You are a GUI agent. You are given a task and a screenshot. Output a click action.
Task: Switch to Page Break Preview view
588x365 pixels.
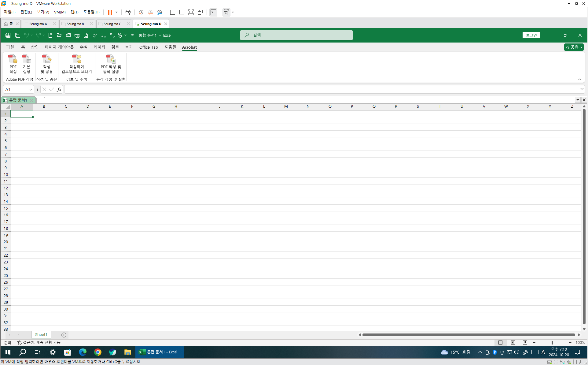coord(525,342)
